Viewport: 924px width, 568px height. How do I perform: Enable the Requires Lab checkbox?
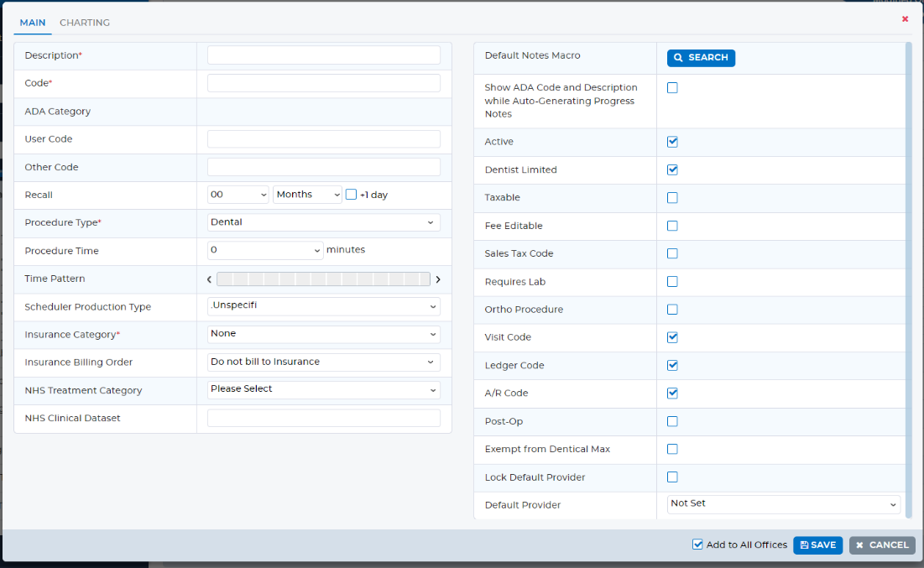point(671,281)
